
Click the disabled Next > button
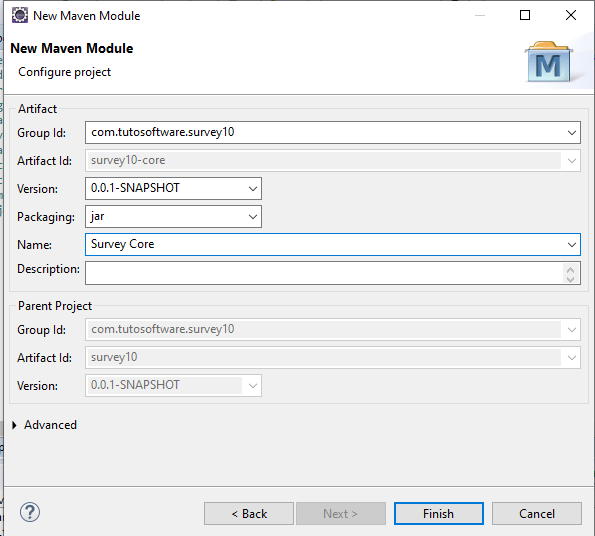coord(341,514)
